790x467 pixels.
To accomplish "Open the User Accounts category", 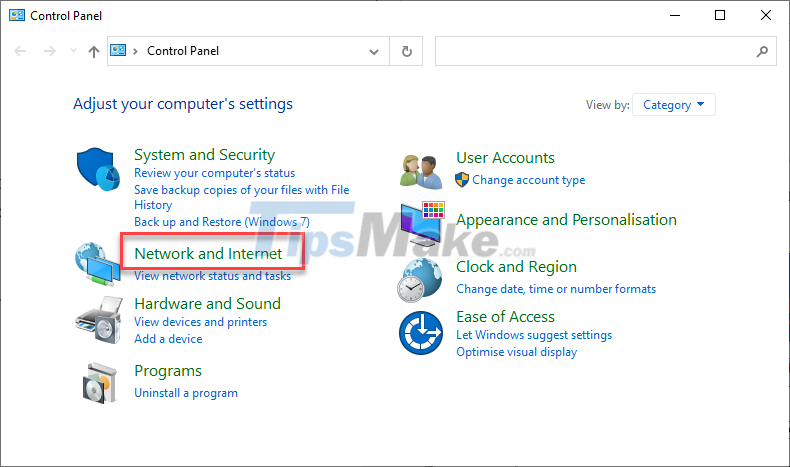I will coord(505,158).
